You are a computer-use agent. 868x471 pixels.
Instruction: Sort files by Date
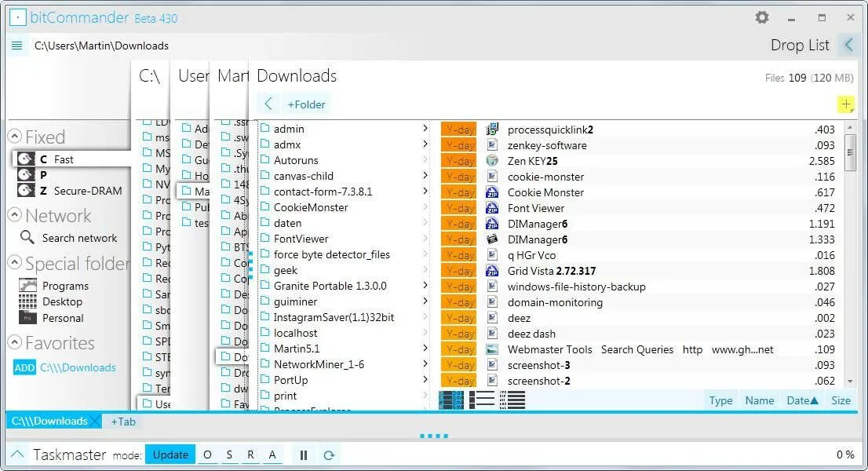point(802,400)
